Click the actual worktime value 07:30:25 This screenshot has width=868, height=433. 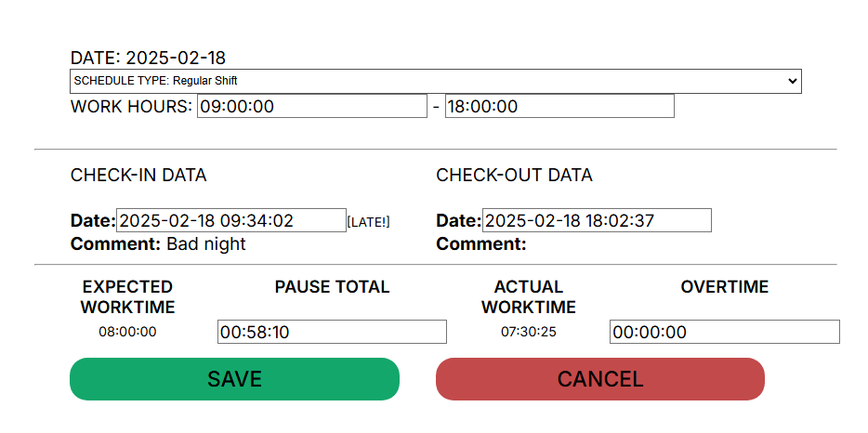(x=528, y=332)
